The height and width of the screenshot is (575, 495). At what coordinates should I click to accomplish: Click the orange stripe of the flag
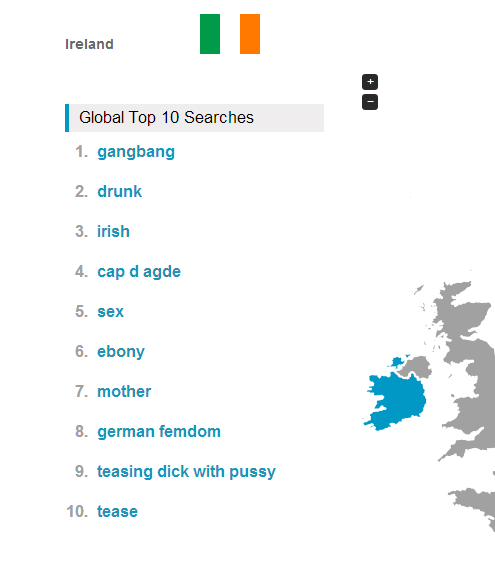pyautogui.click(x=250, y=34)
